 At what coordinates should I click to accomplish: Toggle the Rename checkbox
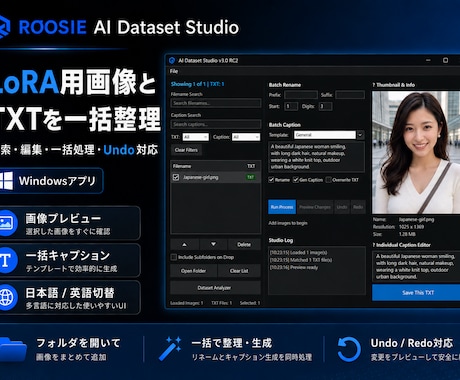[271, 180]
